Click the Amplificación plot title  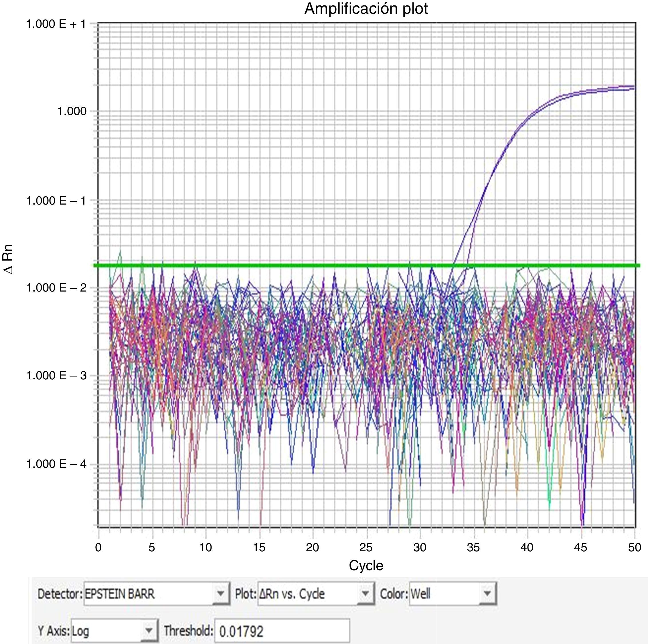(366, 9)
